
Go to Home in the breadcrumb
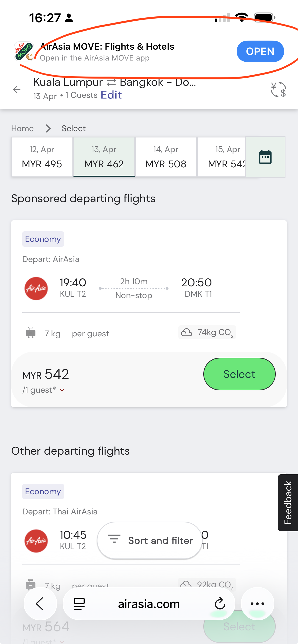[22, 128]
